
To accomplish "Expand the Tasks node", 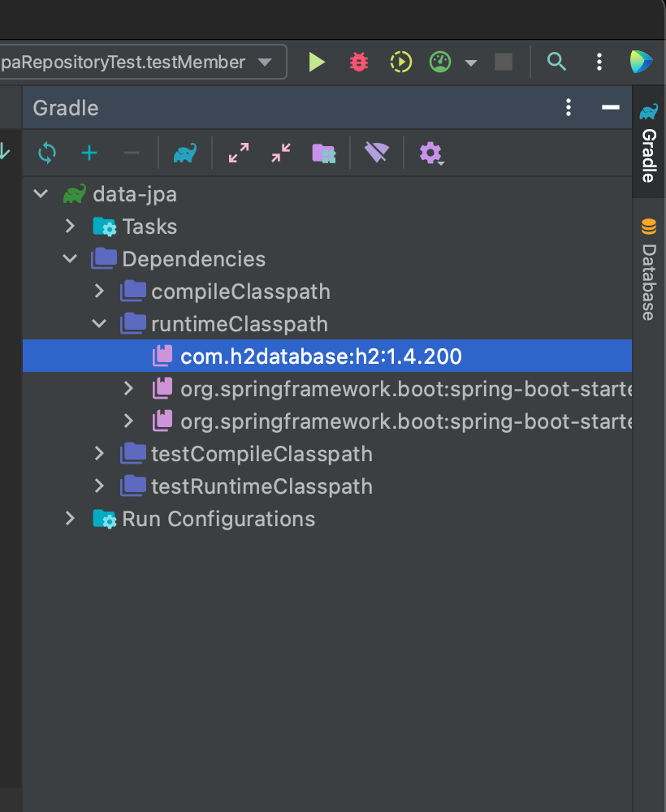I will 70,226.
